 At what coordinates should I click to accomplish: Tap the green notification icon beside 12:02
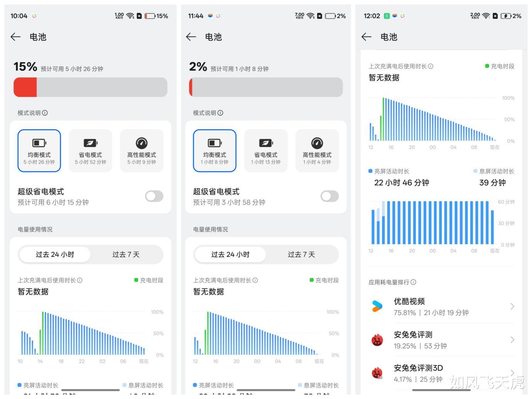click(387, 16)
